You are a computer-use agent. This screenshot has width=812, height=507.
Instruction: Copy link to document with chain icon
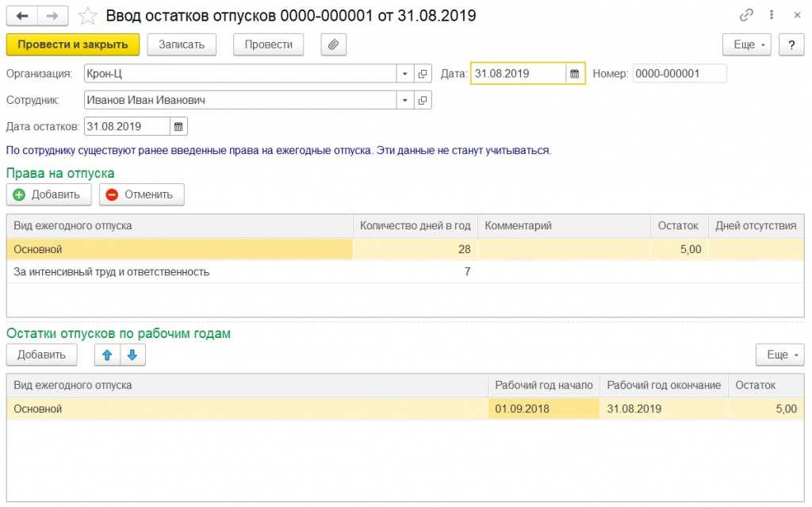click(x=745, y=15)
